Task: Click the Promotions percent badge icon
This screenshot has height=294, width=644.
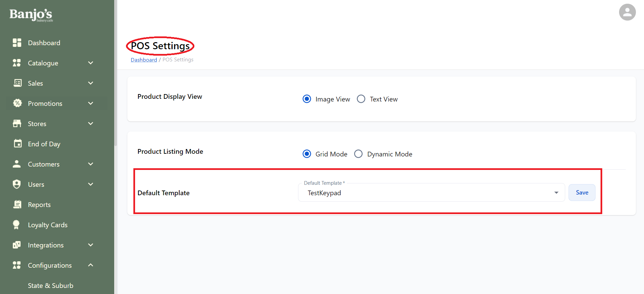Action: pyautogui.click(x=17, y=103)
